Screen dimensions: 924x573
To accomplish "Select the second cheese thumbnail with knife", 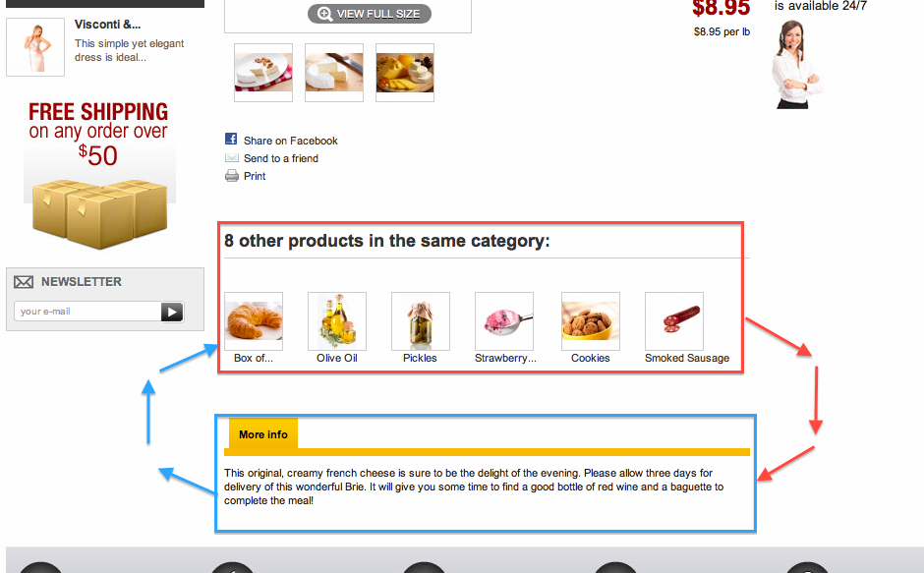I will pos(334,73).
